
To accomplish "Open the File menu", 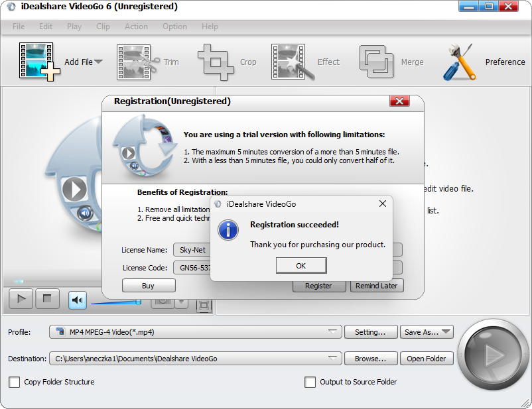I will 19,27.
